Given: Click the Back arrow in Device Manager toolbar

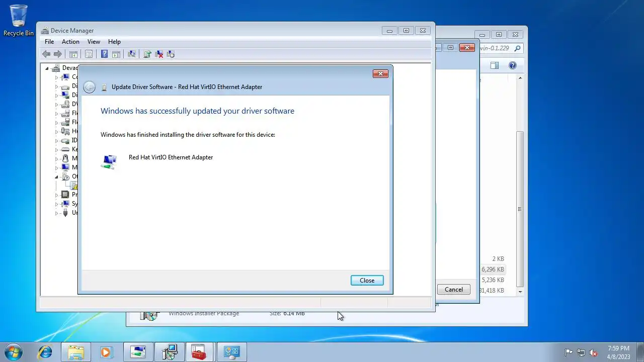Looking at the screenshot, I should pyautogui.click(x=46, y=54).
